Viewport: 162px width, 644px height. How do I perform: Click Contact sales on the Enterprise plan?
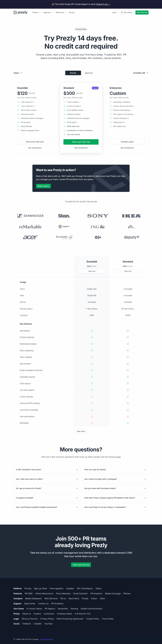[x=127, y=142]
